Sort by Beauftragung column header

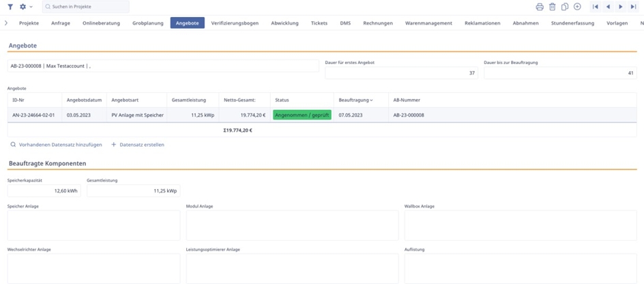(355, 100)
